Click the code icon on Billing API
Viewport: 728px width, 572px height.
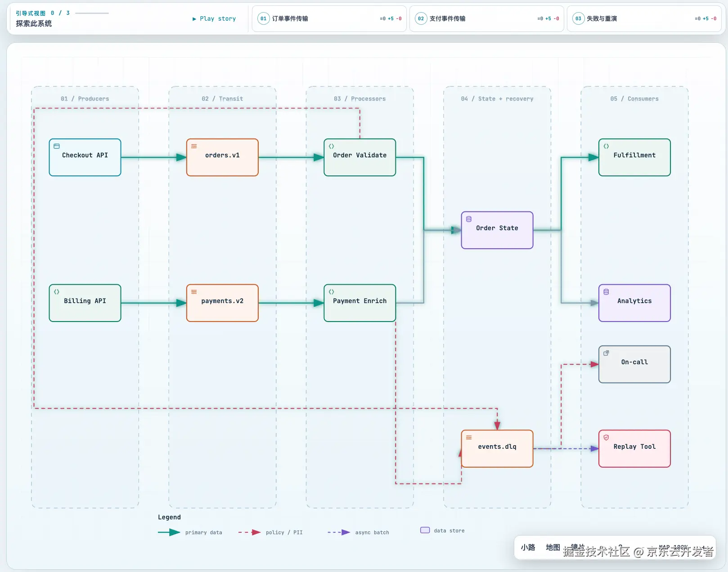coord(57,292)
